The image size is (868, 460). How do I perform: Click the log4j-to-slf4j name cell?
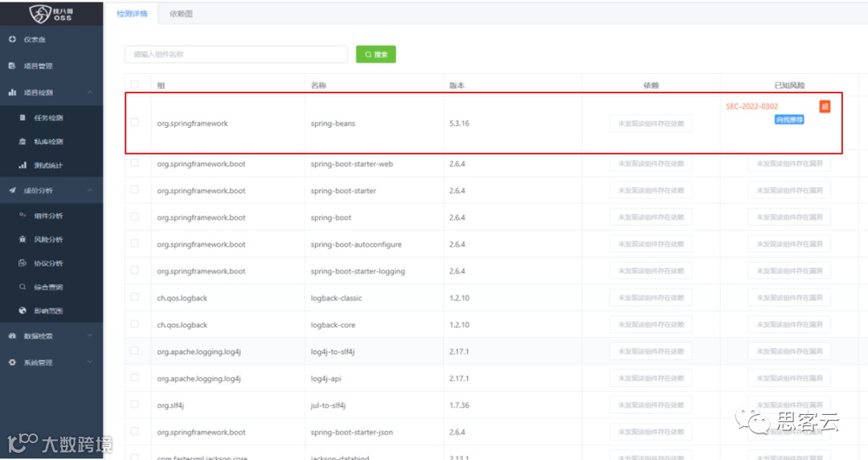(332, 352)
